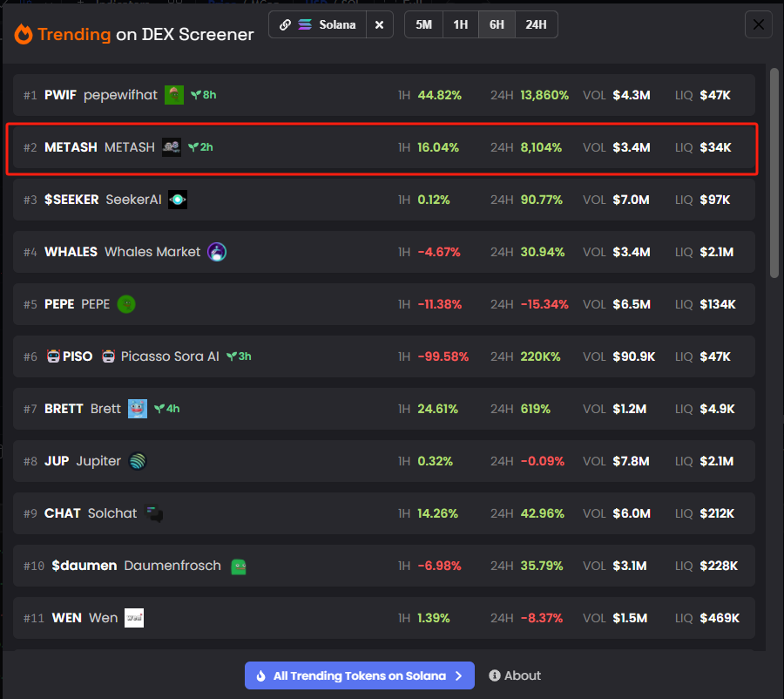Screen dimensions: 784x699
Task: Click WEN 24H change -8.37%
Action: click(542, 618)
